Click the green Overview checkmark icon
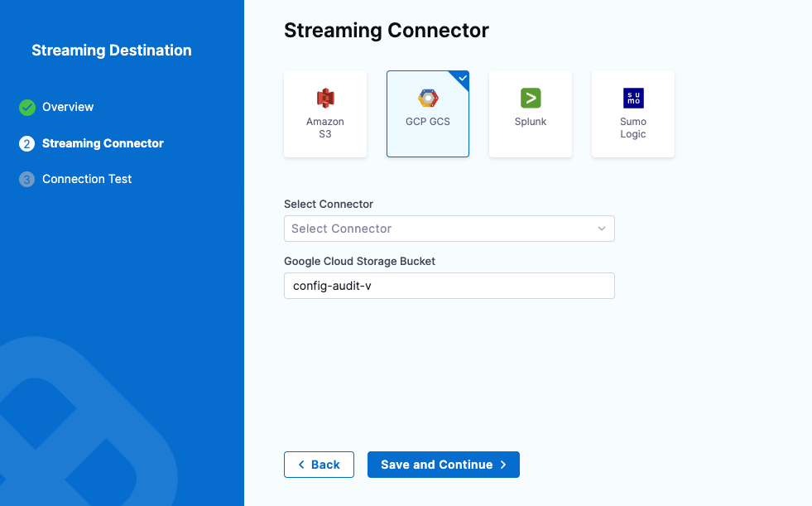812x506 pixels. [x=27, y=107]
